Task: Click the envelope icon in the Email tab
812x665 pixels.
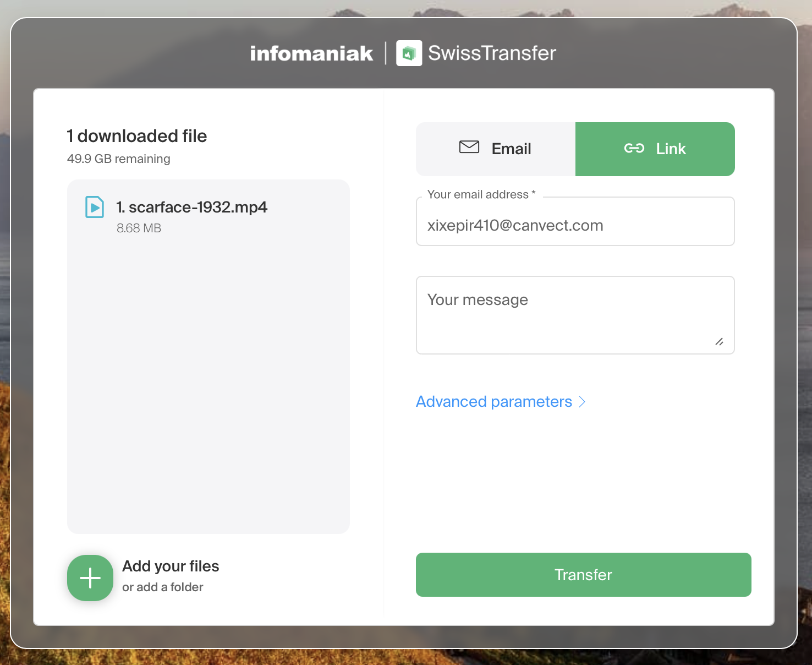Action: pos(469,148)
